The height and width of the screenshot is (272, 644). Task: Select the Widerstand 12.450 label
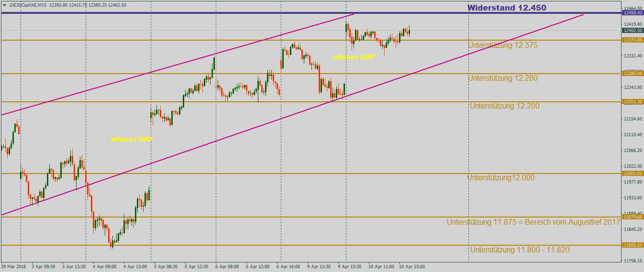coord(507,8)
